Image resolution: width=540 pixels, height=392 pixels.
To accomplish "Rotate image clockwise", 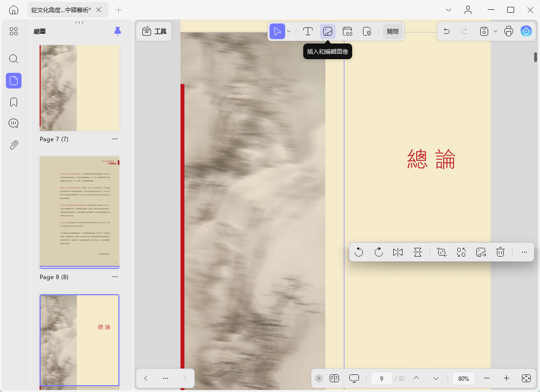I will [x=379, y=252].
